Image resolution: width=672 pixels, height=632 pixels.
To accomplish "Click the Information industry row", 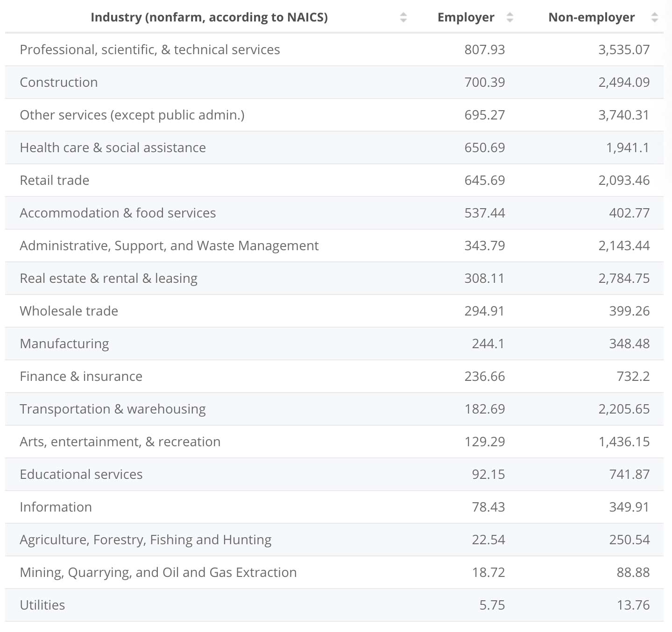I will click(x=56, y=507).
